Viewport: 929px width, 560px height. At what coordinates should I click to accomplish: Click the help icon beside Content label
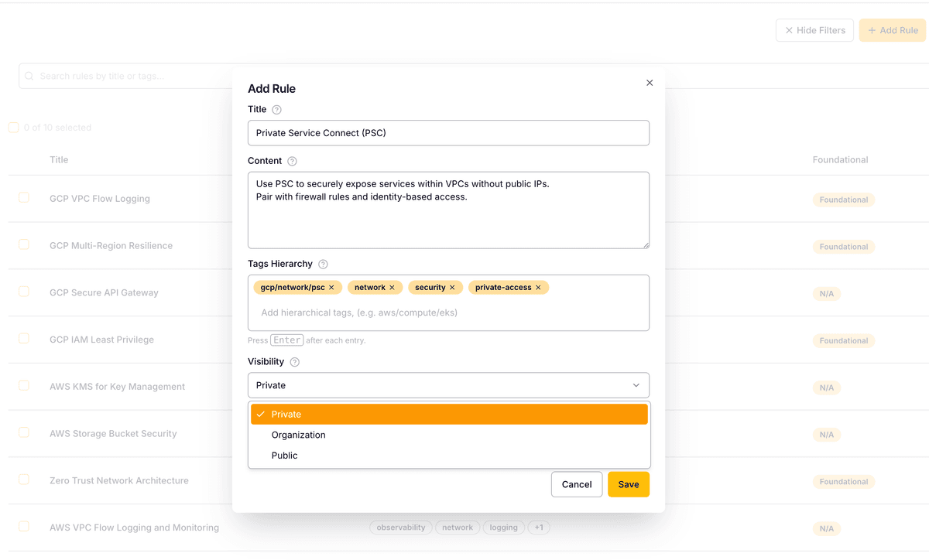click(x=292, y=162)
